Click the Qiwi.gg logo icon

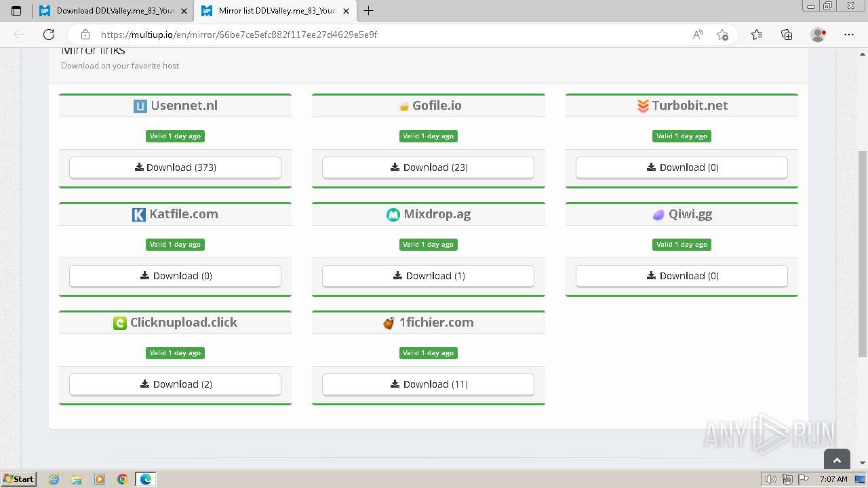(658, 215)
